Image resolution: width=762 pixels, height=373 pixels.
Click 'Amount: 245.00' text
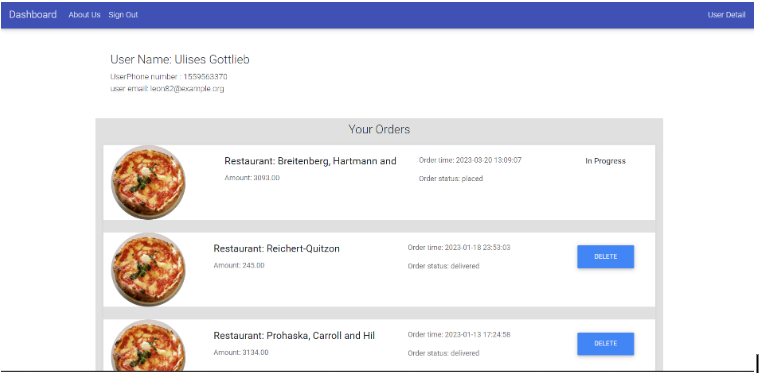point(239,266)
